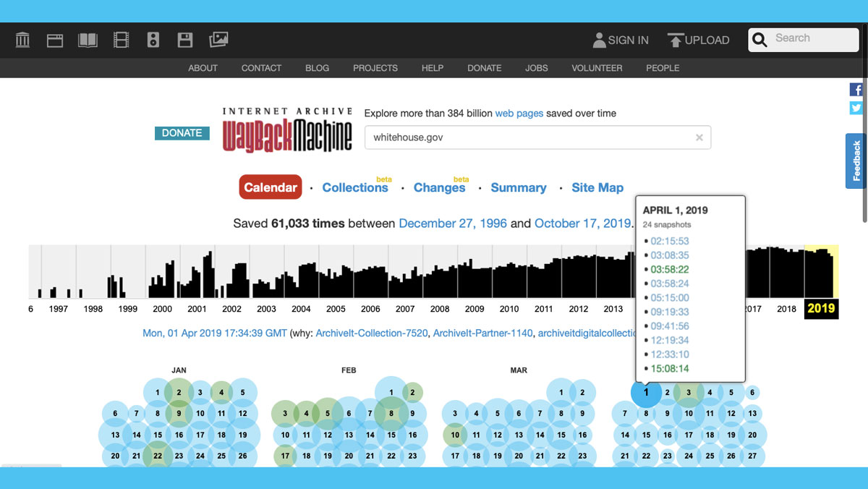
Task: Open the 05:15:00 snapshot
Action: point(670,297)
